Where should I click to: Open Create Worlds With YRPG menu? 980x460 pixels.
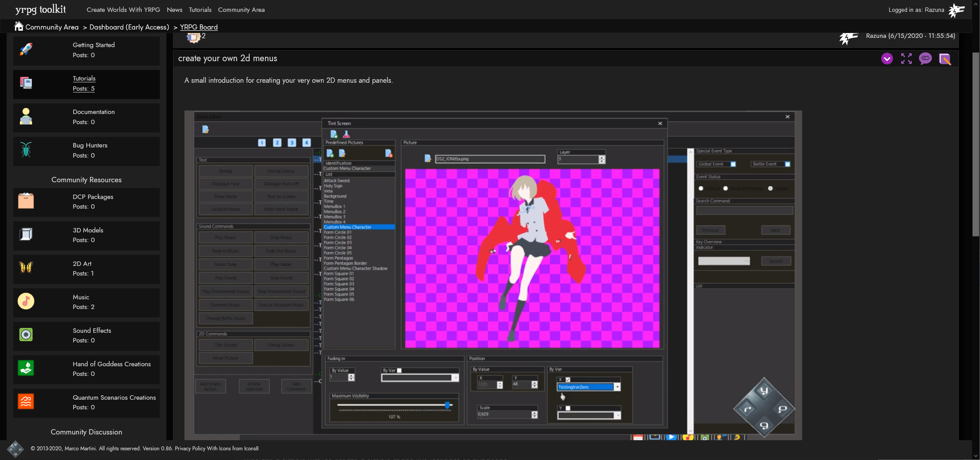pos(123,10)
